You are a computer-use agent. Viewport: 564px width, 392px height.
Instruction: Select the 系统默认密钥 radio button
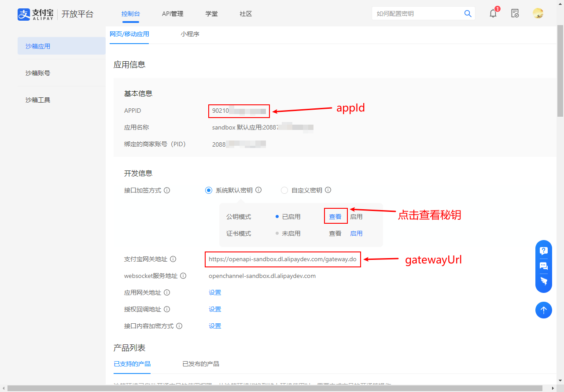click(209, 190)
